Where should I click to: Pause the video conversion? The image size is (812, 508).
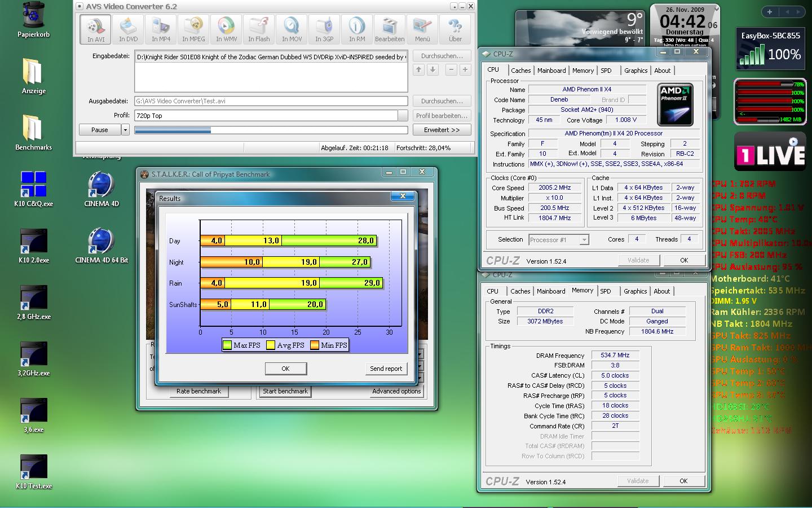(x=100, y=130)
